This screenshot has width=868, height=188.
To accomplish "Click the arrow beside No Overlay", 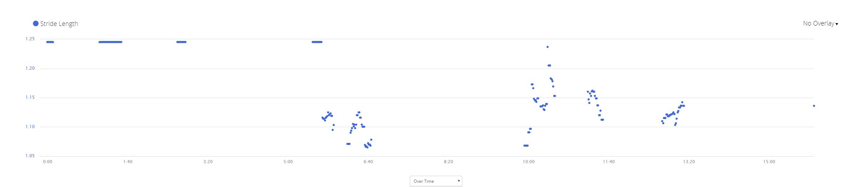I will (837, 24).
